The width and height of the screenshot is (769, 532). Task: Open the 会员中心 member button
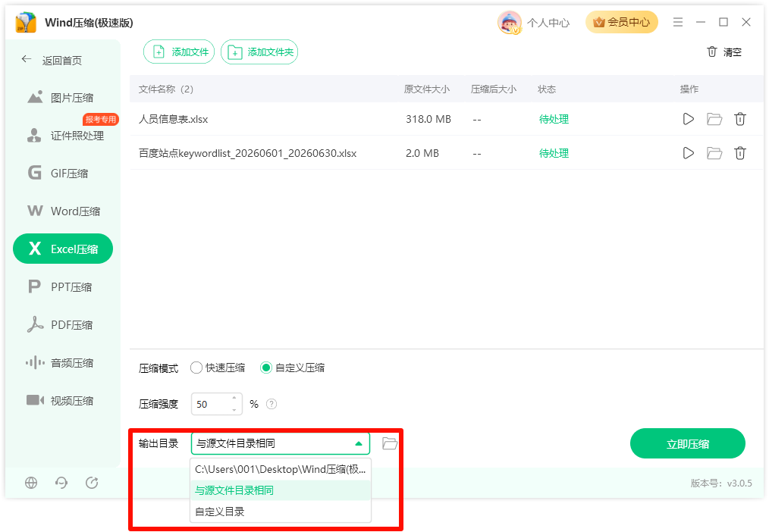tap(621, 22)
